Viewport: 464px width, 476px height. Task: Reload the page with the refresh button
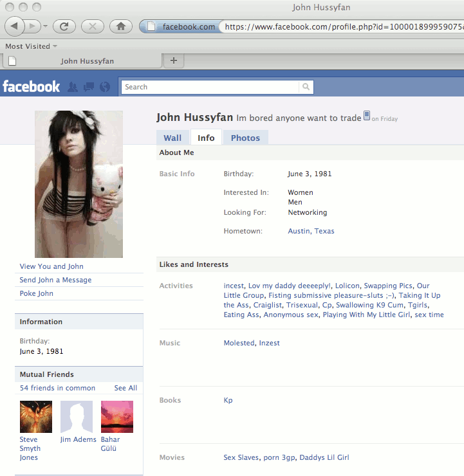pyautogui.click(x=64, y=26)
